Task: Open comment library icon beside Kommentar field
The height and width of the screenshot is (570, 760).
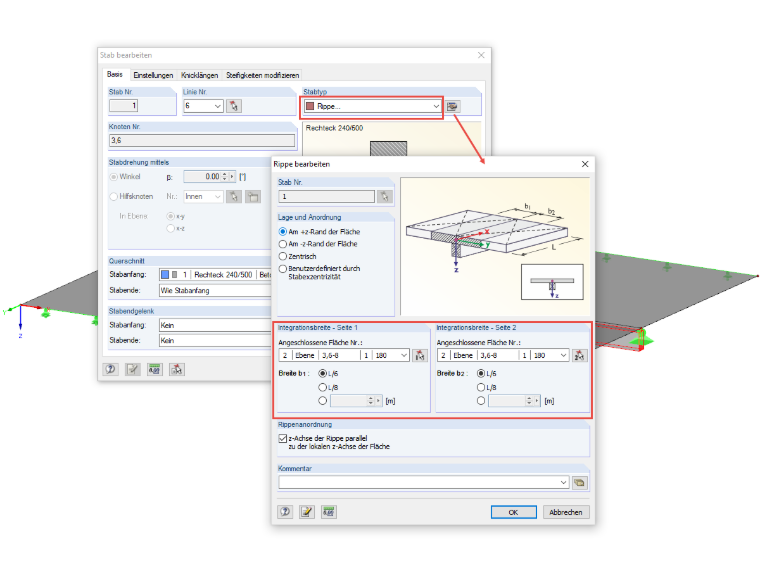Action: coord(579,482)
